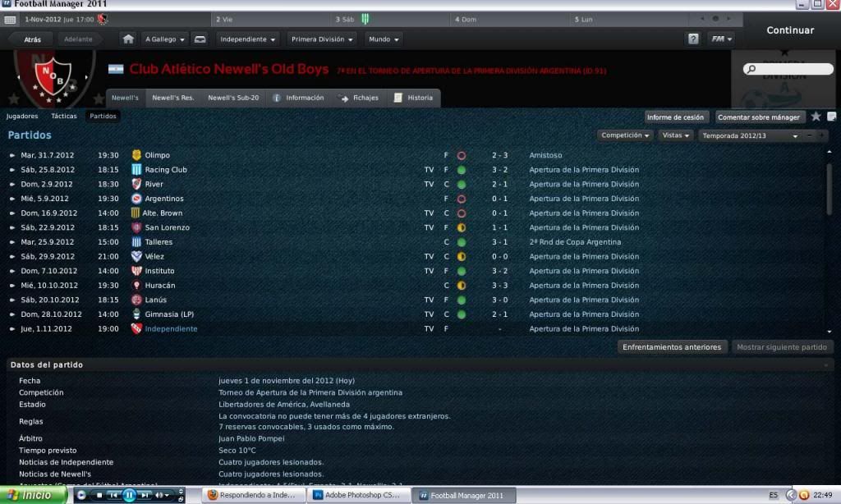
Task: Open the Windows Inicio start button
Action: 33,495
